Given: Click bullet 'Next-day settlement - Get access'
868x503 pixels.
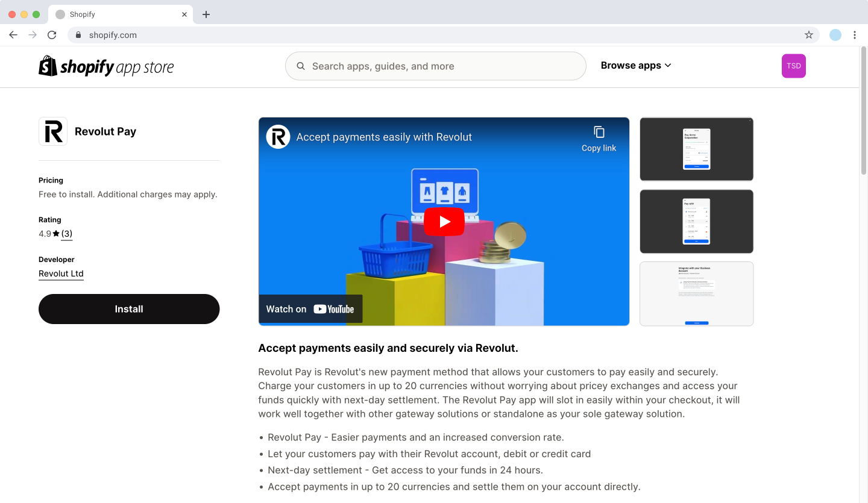Looking at the screenshot, I should 405,470.
